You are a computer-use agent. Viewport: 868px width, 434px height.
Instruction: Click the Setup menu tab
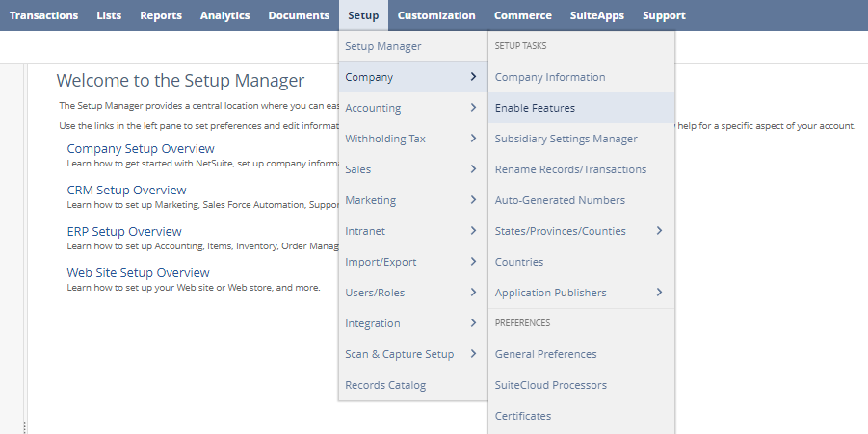[x=363, y=15]
